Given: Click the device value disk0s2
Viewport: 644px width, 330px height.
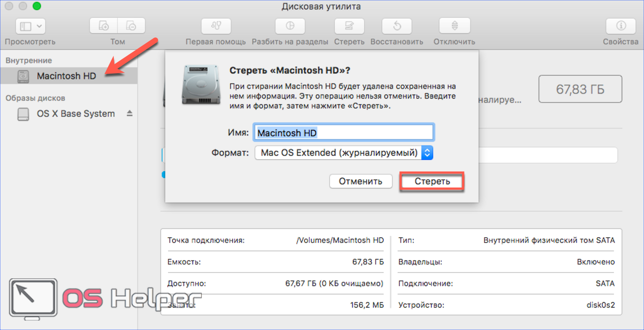Looking at the screenshot, I should (x=601, y=305).
